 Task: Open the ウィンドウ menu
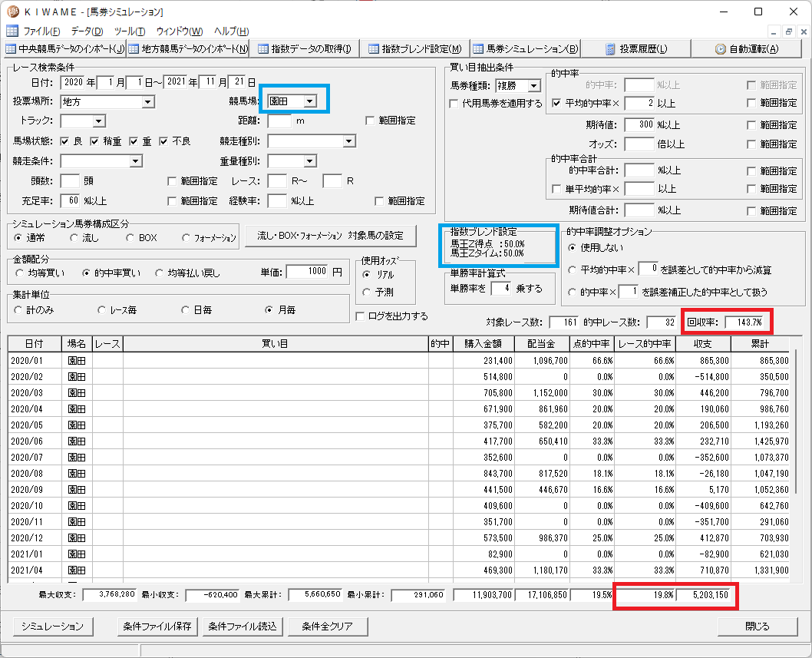coord(179,31)
